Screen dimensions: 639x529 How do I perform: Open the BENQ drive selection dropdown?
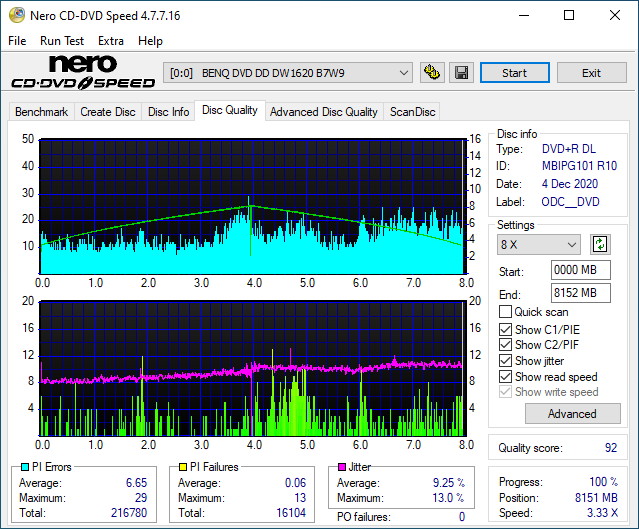pyautogui.click(x=288, y=73)
